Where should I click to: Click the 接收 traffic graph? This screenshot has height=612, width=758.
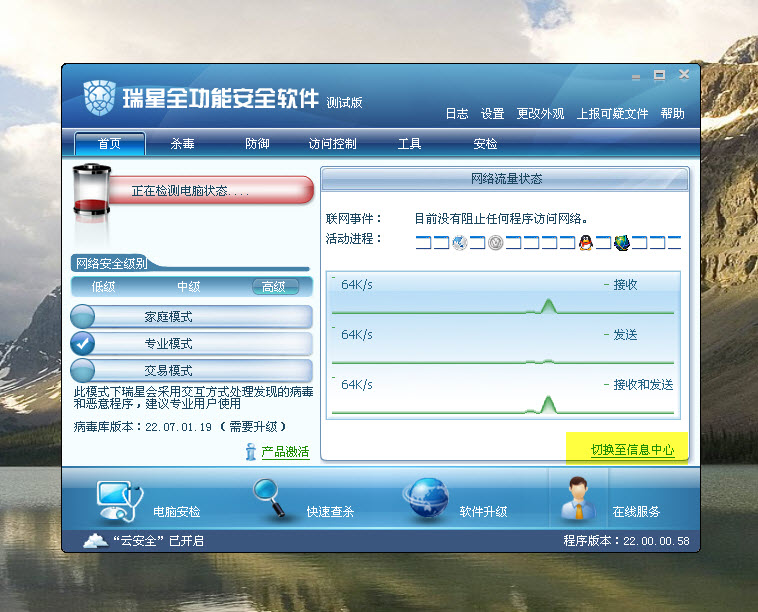click(503, 295)
